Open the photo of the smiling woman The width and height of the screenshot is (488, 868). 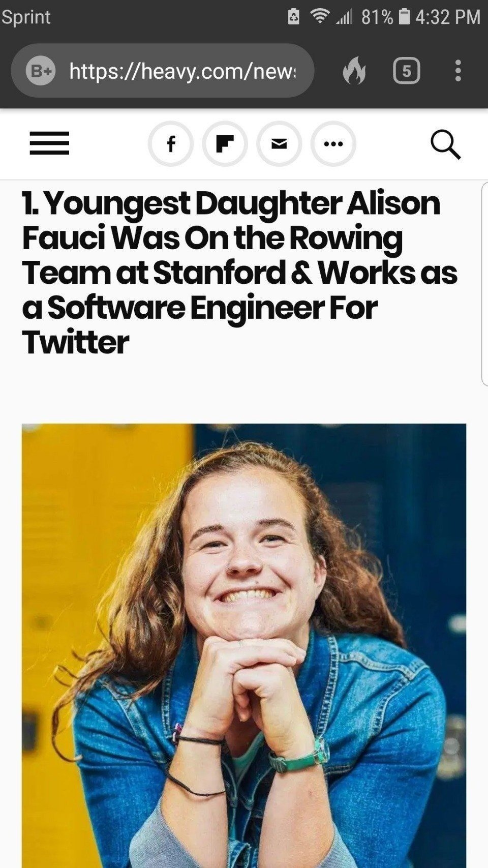tap(244, 646)
